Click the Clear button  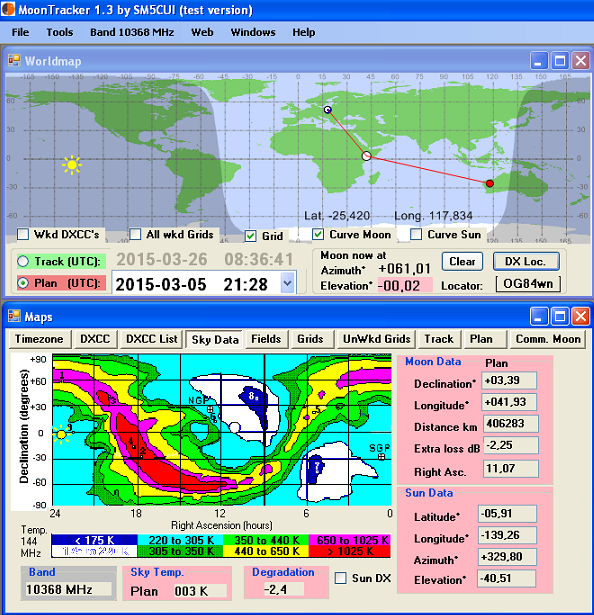462,261
